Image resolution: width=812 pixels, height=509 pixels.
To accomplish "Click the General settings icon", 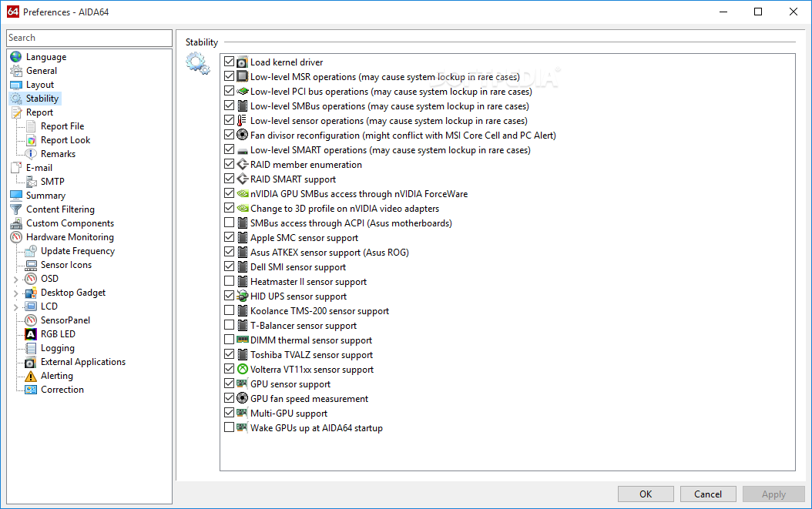I will pos(16,71).
